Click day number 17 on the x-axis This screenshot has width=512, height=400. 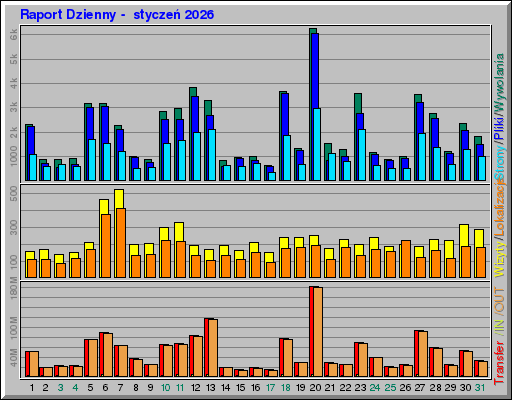(x=270, y=388)
